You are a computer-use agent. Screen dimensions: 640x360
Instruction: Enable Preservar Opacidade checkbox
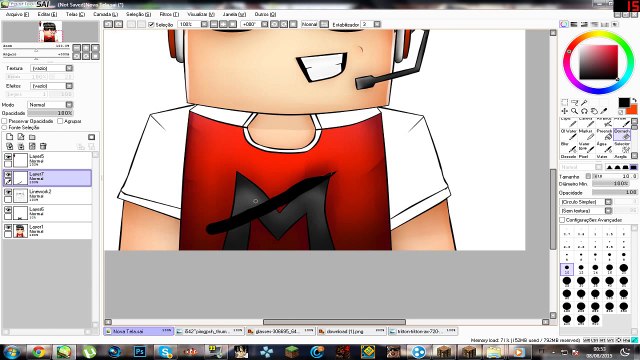click(x=4, y=121)
